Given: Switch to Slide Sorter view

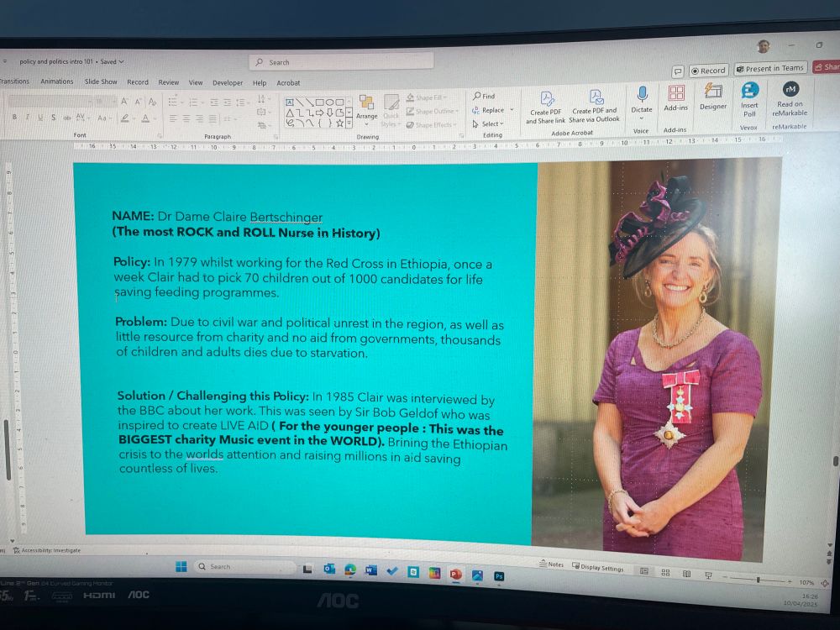Looking at the screenshot, I should click(665, 573).
